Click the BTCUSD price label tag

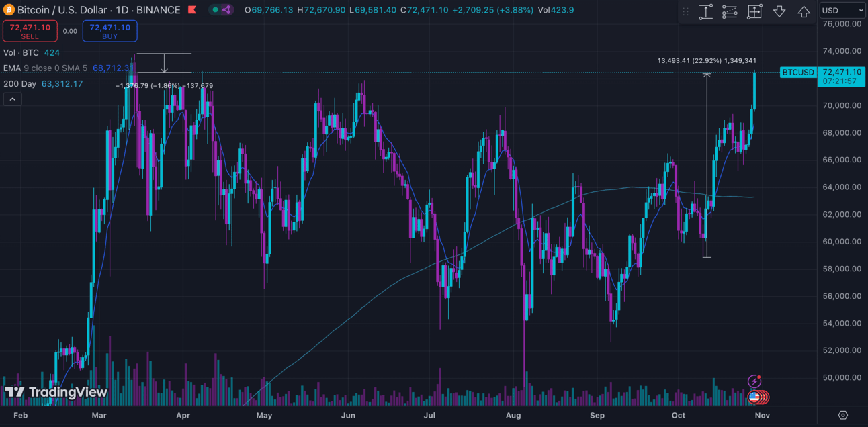point(798,72)
